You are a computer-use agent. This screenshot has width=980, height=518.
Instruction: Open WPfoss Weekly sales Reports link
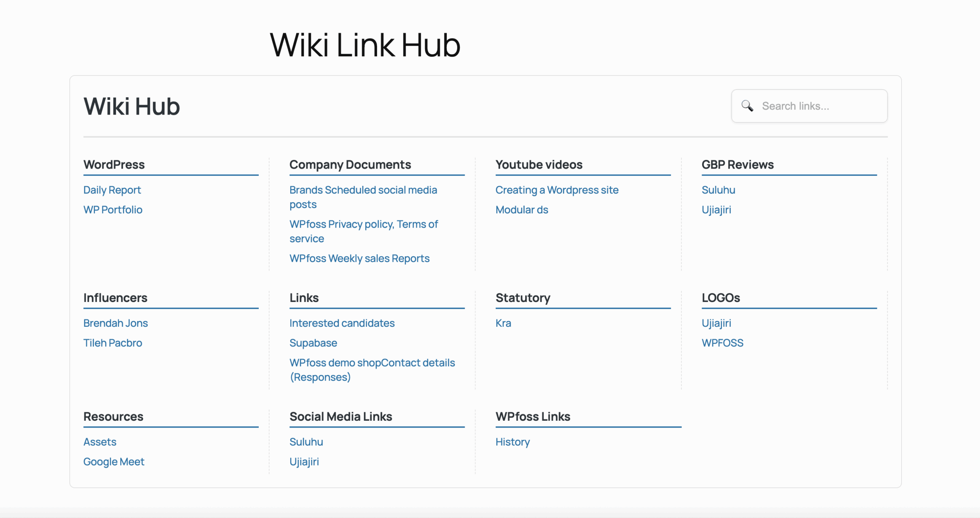[x=359, y=259]
